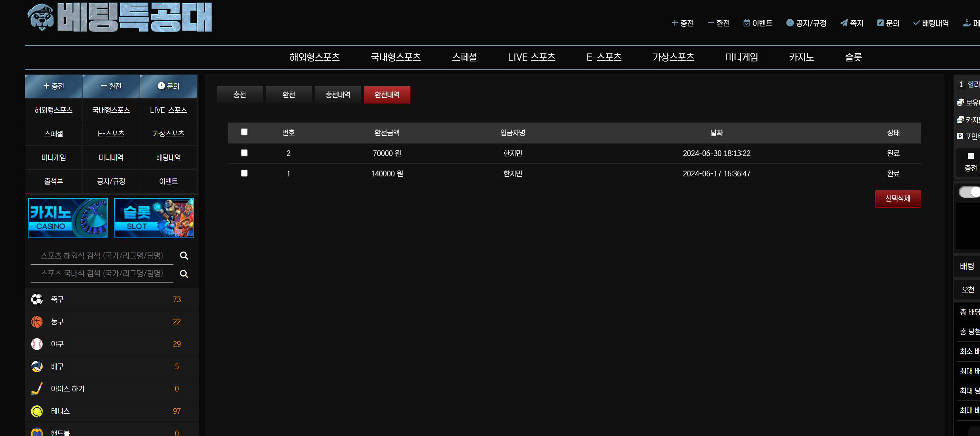Click the 출석부 sidebar link
980x436 pixels.
click(x=54, y=182)
